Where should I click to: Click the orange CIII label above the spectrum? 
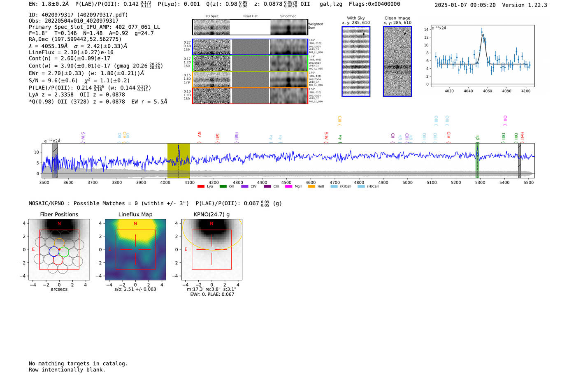click(x=339, y=120)
